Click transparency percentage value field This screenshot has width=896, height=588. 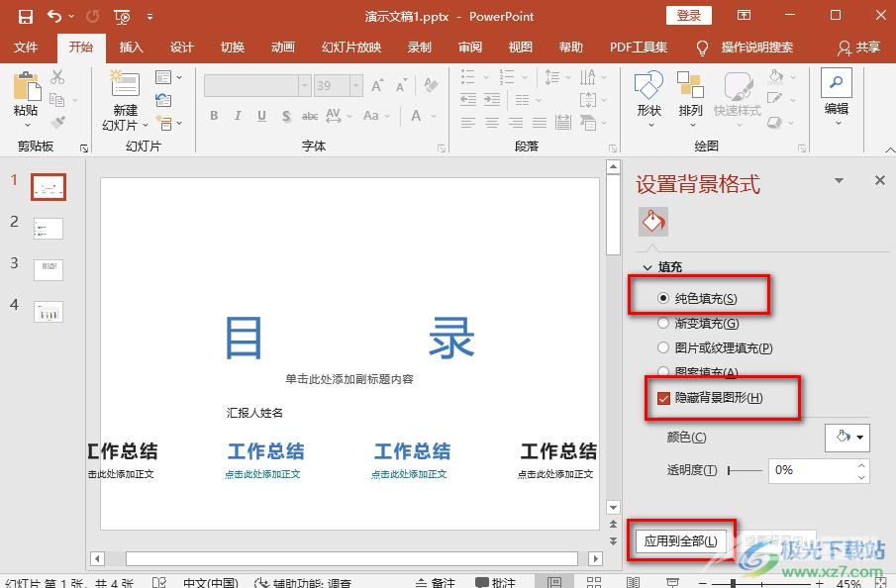pyautogui.click(x=812, y=471)
